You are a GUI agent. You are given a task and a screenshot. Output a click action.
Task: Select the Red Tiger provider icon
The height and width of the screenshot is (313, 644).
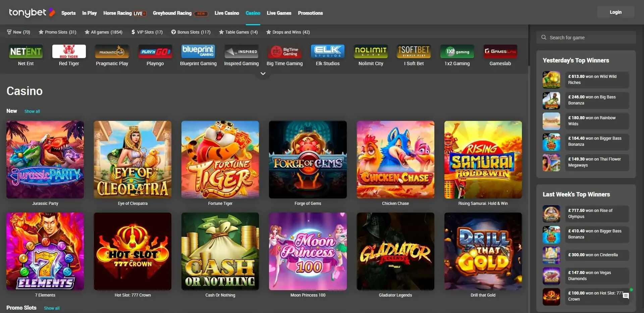69,52
